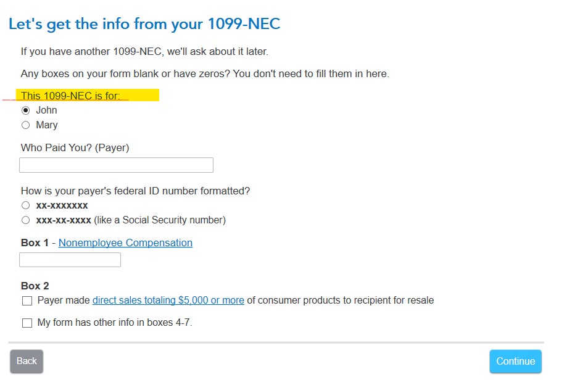Image resolution: width=588 pixels, height=390 pixels.
Task: Click the bold Box 2 label
Action: tap(35, 286)
